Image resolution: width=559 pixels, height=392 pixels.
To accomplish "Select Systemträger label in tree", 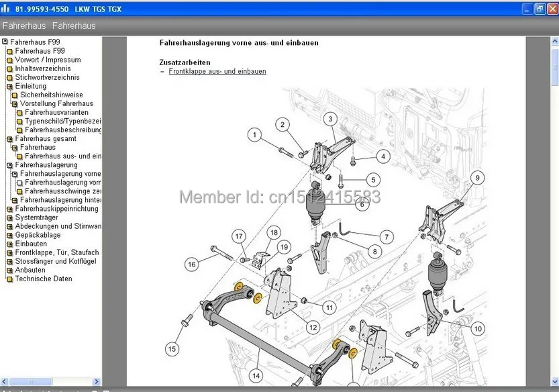I will [36, 217].
